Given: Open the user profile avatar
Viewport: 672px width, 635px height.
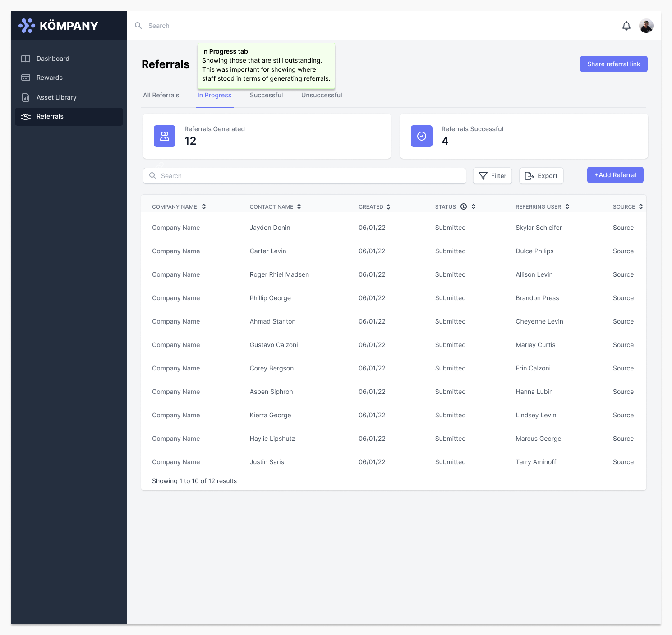Looking at the screenshot, I should pyautogui.click(x=646, y=26).
